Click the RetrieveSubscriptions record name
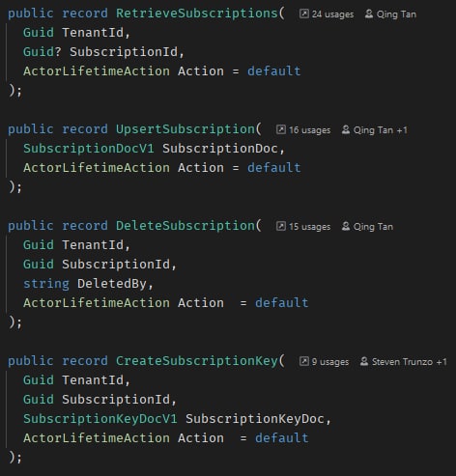 [197, 14]
